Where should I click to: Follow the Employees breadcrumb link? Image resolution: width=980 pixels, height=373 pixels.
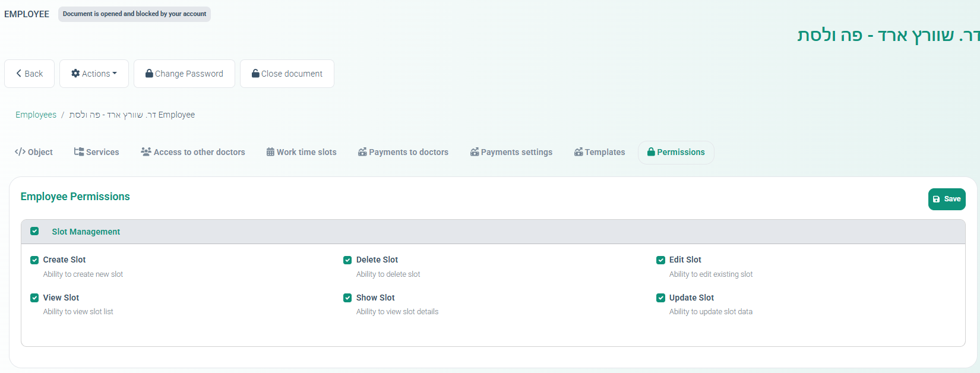coord(36,115)
